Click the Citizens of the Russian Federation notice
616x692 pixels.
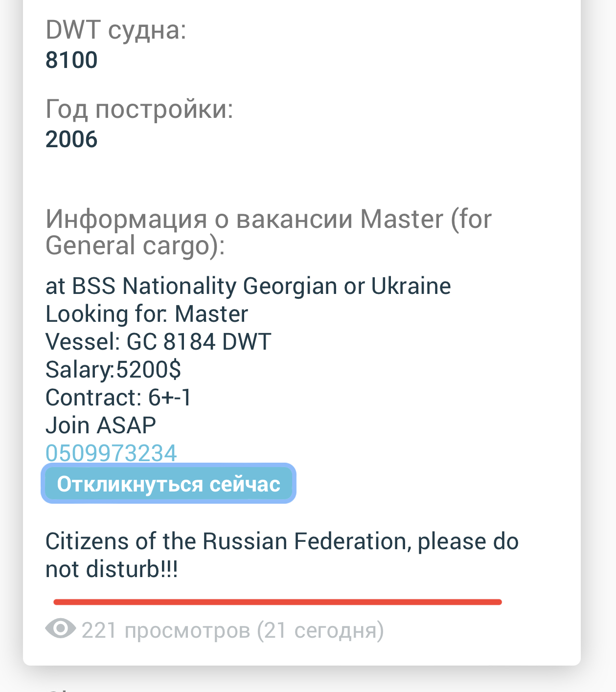pos(282,541)
